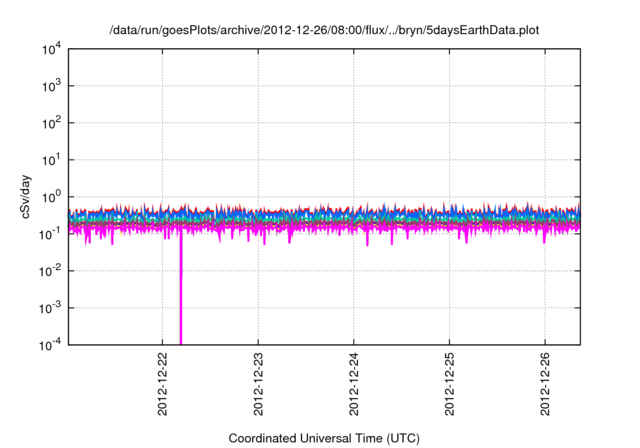This screenshot has width=640, height=448.
Task: Click the 10^0 y-axis tick label
Action: pos(52,197)
